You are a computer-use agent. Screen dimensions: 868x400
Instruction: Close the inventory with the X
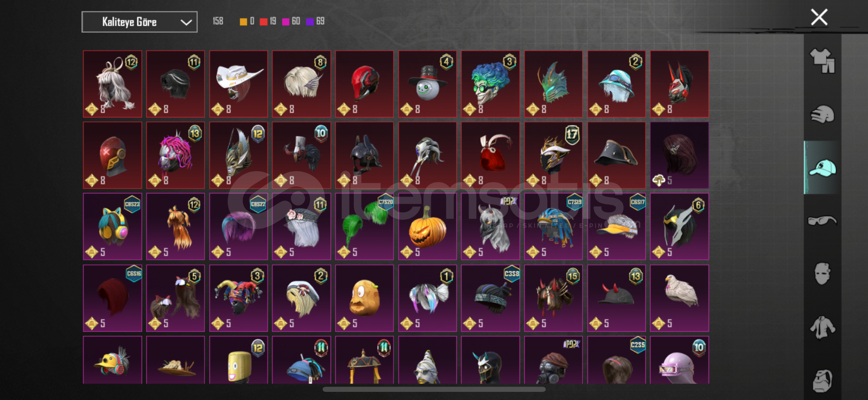click(x=819, y=17)
